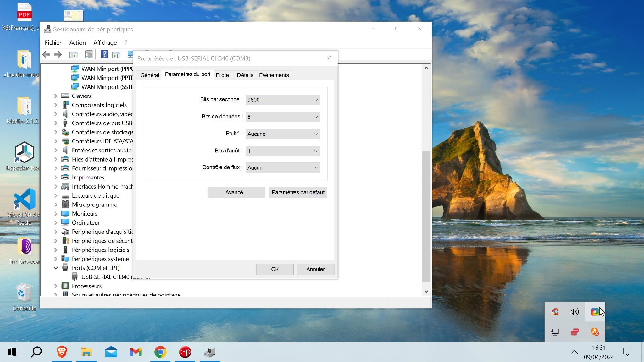
Task: Open Repetier-Host desktop shortcut
Action: point(24,153)
